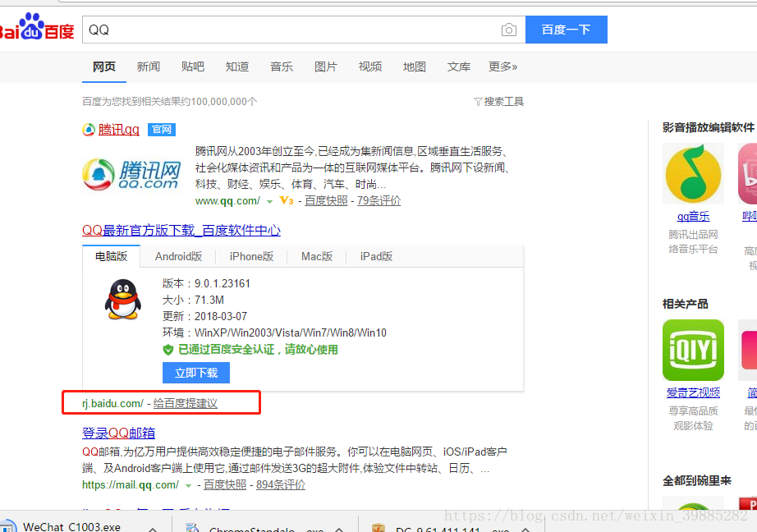Select the Android版 tab
This screenshot has height=532, width=757.
178,256
